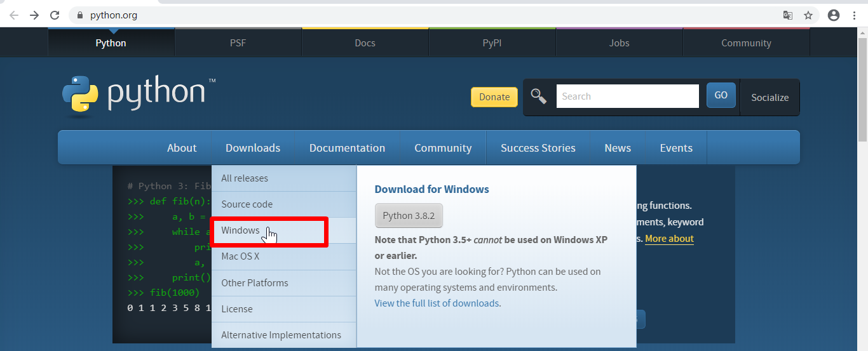Focus the Search text field
The image size is (868, 351).
pos(628,96)
